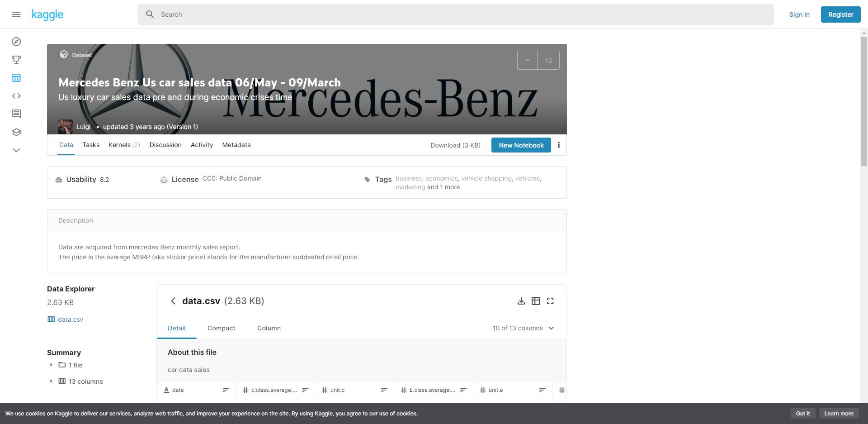Open the '10 of 13 columns' dropdown
The image size is (868, 424).
tap(523, 328)
